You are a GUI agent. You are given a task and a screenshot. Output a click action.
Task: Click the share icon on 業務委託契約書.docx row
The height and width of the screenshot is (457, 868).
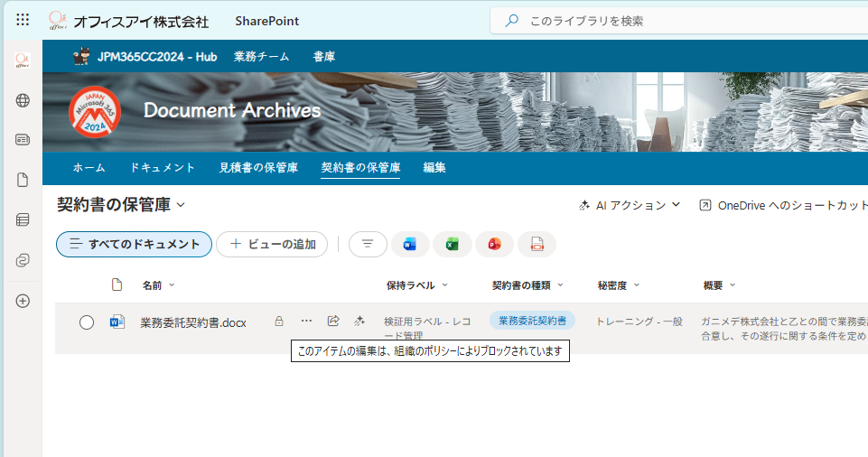tap(333, 321)
